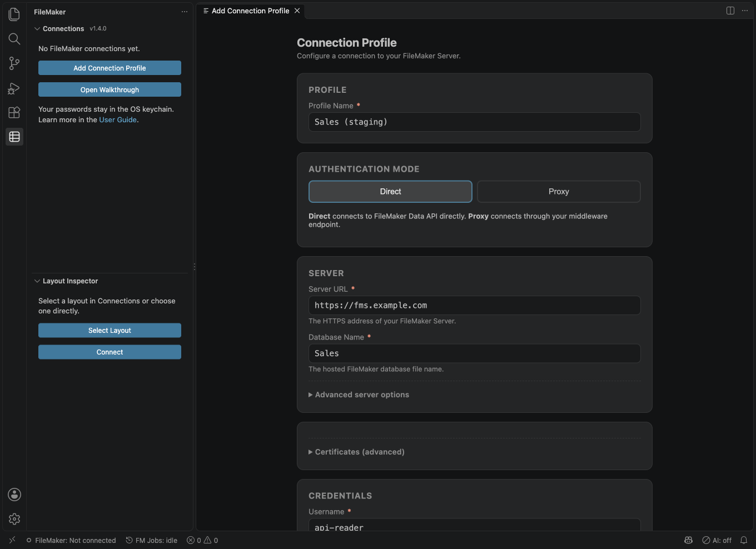Click the CREDENTIALS section heading
The width and height of the screenshot is (756, 549).
(340, 496)
